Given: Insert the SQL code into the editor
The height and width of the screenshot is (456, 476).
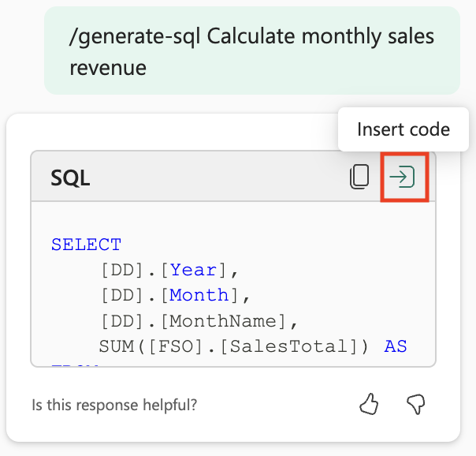Looking at the screenshot, I should (x=402, y=177).
